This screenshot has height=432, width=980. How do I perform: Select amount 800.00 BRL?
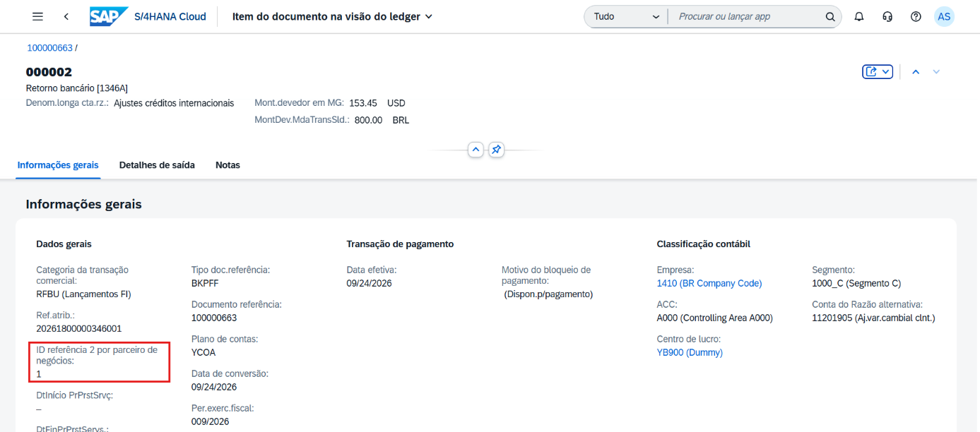(382, 120)
